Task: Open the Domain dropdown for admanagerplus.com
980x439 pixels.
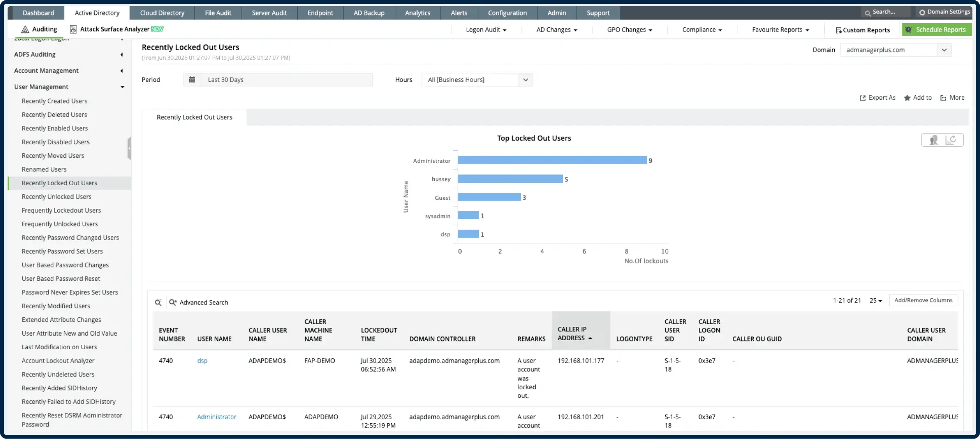Action: pyautogui.click(x=944, y=49)
